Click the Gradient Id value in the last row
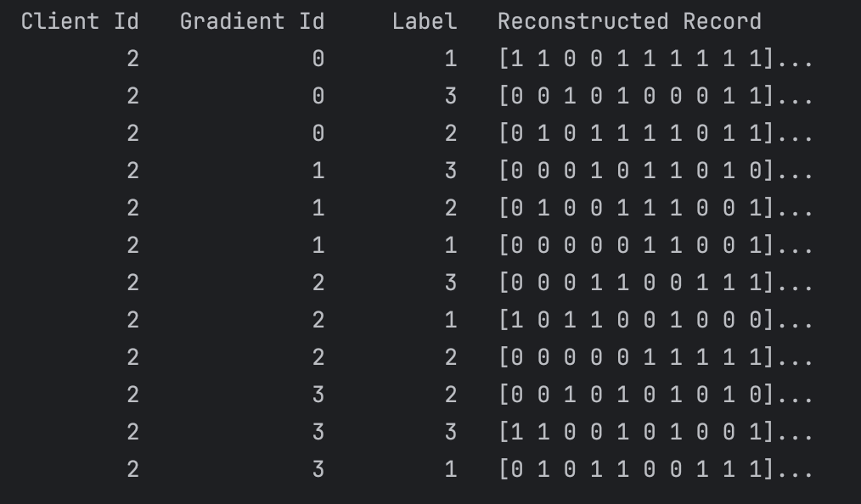The width and height of the screenshot is (861, 504). (x=318, y=469)
